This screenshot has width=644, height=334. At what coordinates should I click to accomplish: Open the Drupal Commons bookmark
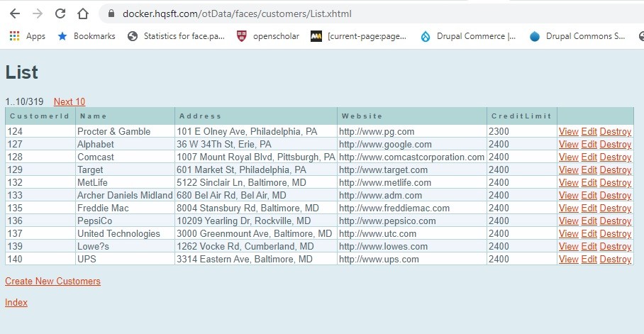pos(577,36)
